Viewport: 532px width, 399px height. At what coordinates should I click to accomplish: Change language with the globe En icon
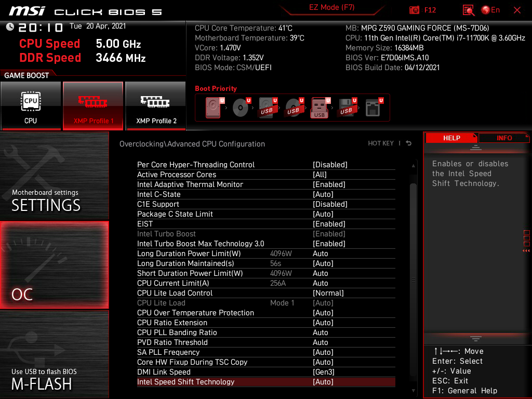coord(490,10)
